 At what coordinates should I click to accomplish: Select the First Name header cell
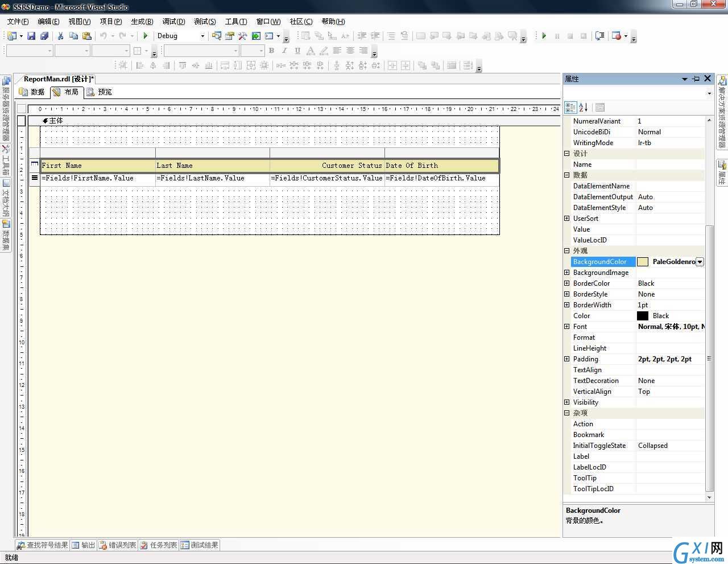point(98,166)
